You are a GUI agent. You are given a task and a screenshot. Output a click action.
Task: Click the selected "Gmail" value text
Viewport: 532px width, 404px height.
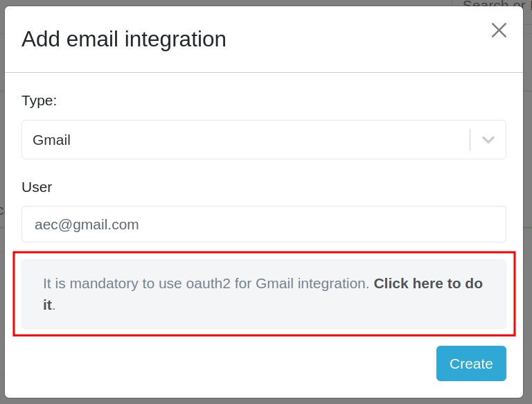[52, 140]
